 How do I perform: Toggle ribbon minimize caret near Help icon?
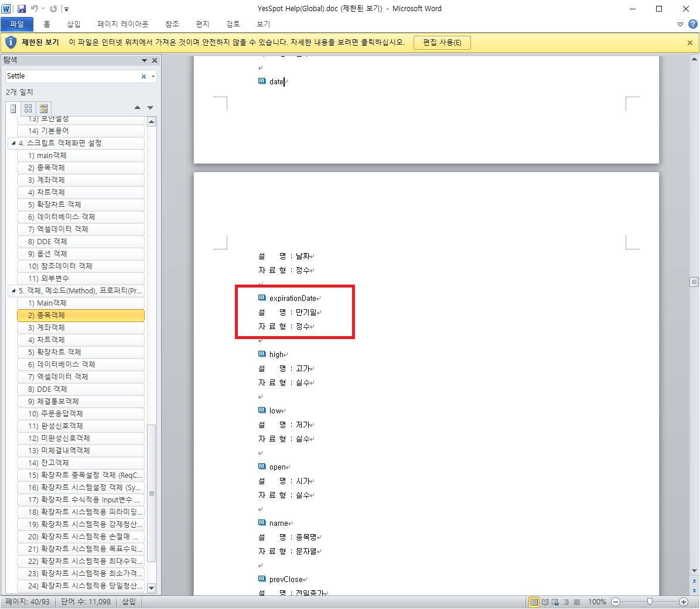pos(680,24)
